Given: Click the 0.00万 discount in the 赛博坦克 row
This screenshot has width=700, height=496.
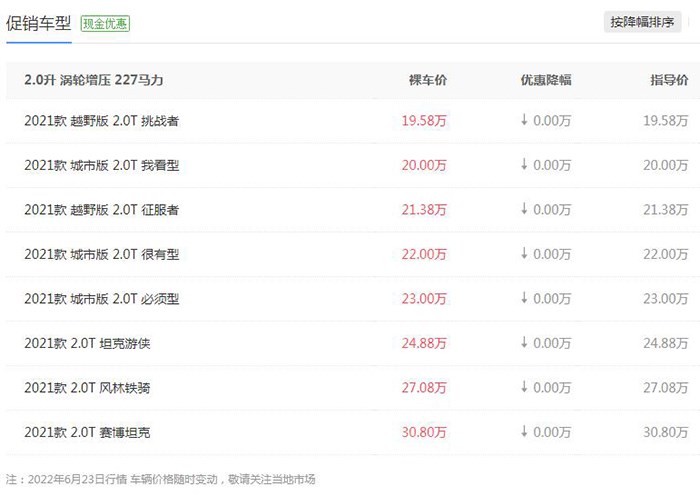Looking at the screenshot, I should tap(546, 432).
